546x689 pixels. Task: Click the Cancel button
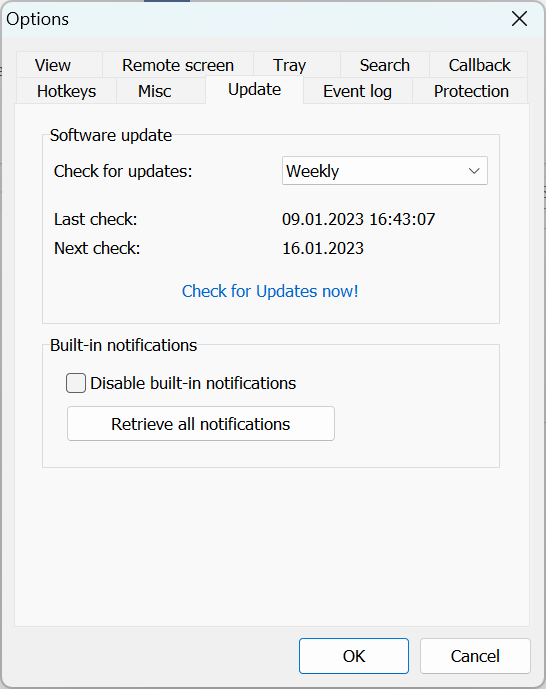pos(475,656)
